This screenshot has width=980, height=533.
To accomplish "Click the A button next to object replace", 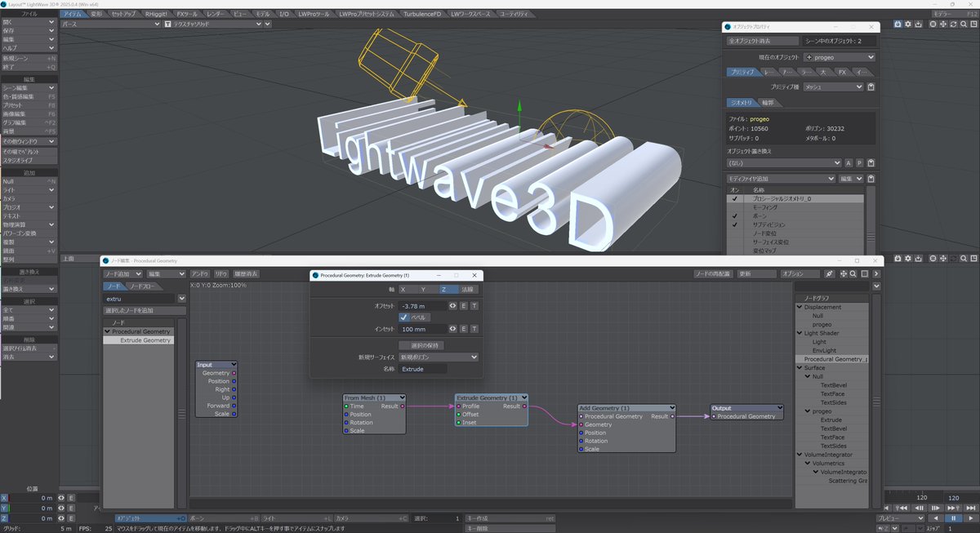I will (849, 163).
